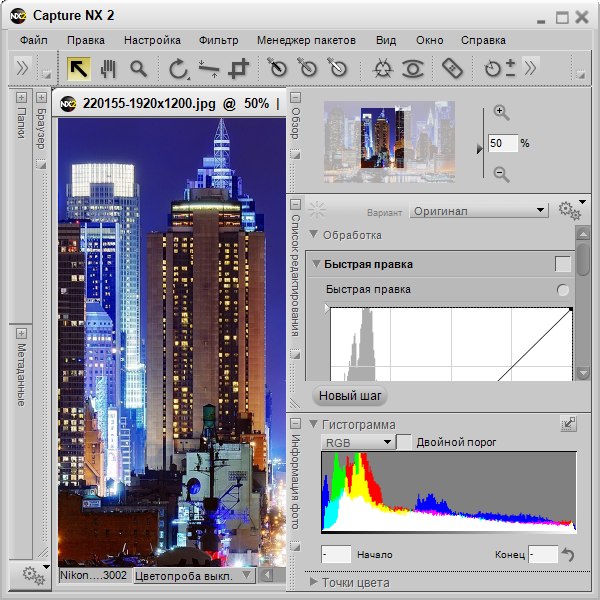This screenshot has width=600, height=600.
Task: Expand the Метаданные panel
Action: pos(21,334)
